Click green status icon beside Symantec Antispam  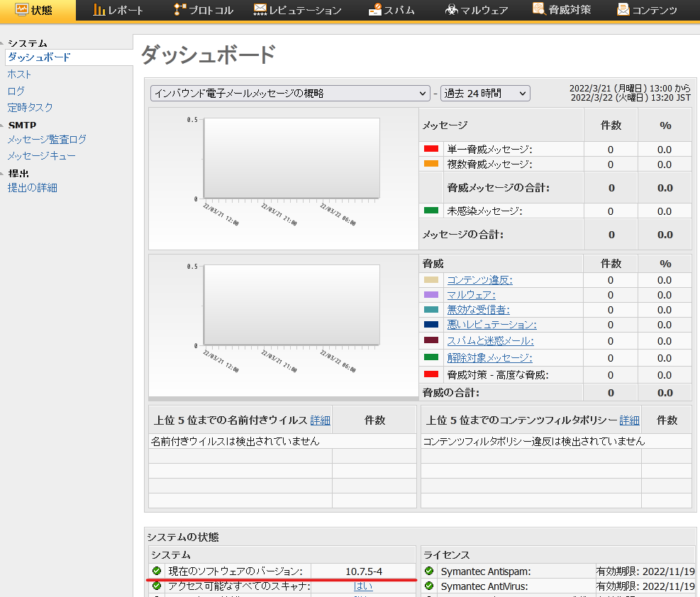tap(429, 571)
